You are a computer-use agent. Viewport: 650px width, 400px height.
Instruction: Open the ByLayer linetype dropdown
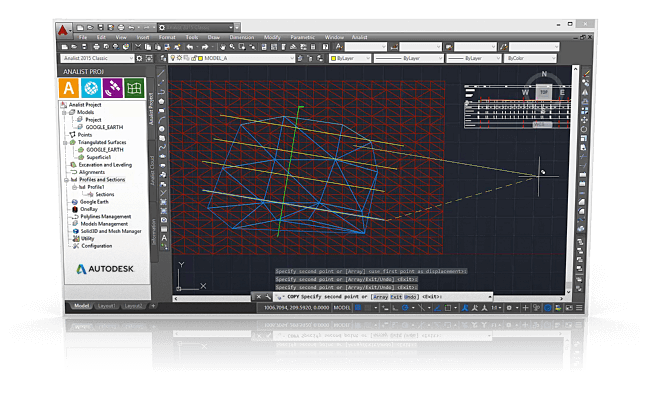(409, 58)
